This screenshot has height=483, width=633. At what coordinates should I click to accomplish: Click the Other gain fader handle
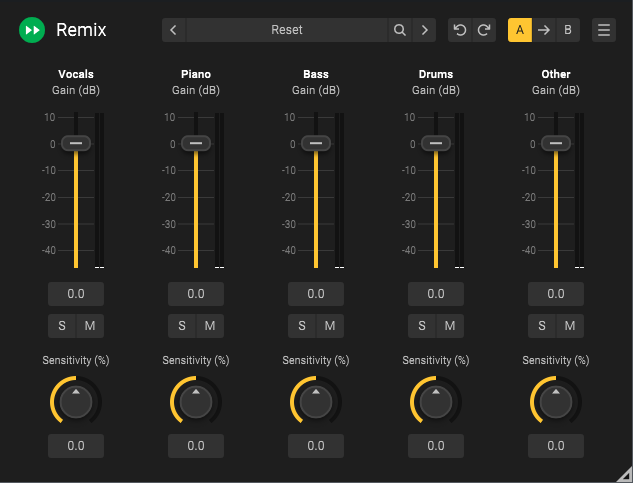pos(556,143)
